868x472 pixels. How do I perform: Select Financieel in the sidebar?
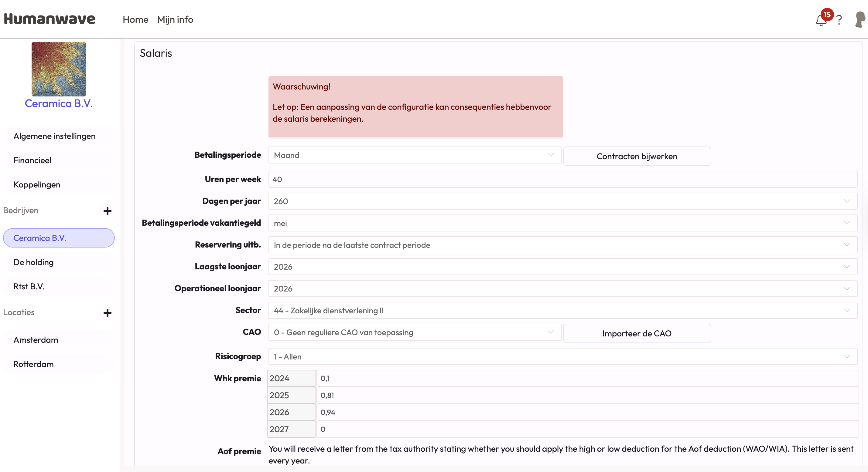tap(32, 160)
